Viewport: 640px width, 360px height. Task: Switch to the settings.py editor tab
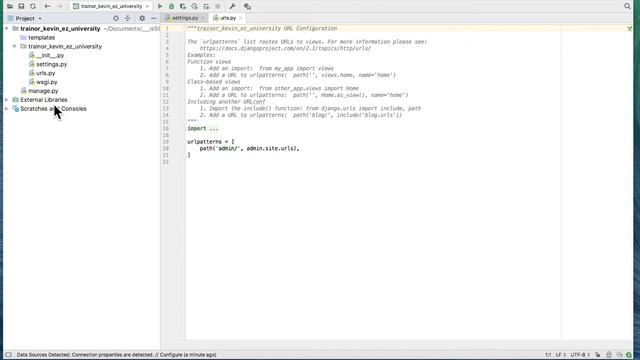click(x=185, y=18)
